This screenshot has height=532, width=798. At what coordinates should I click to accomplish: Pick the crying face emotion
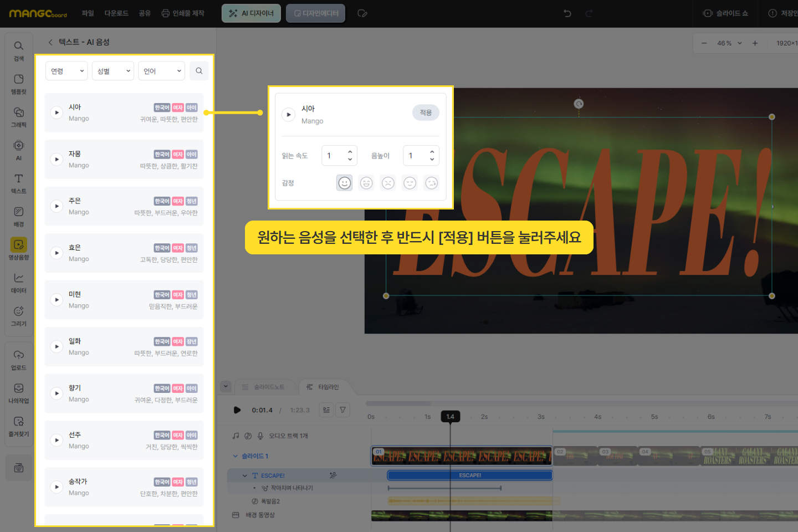431,183
